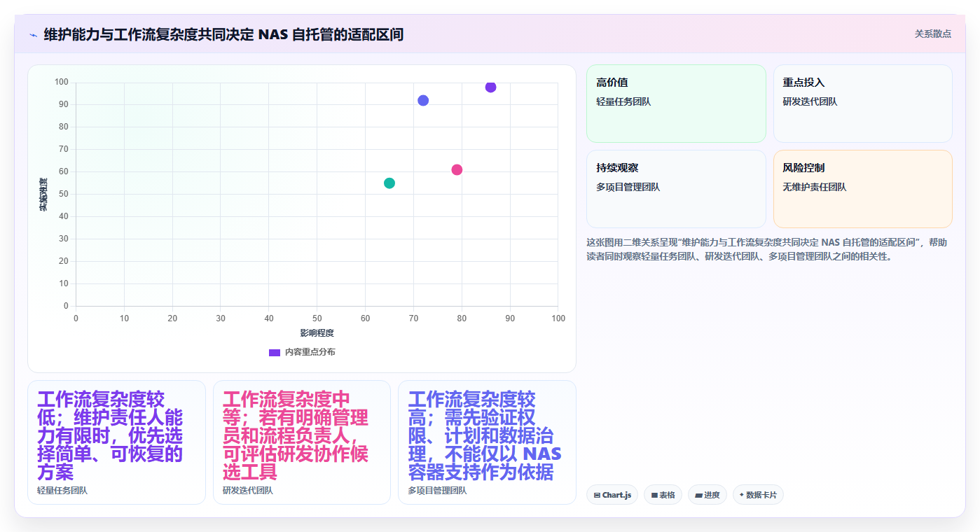980x532 pixels.
Task: Open the 持续观察 card
Action: click(676, 189)
